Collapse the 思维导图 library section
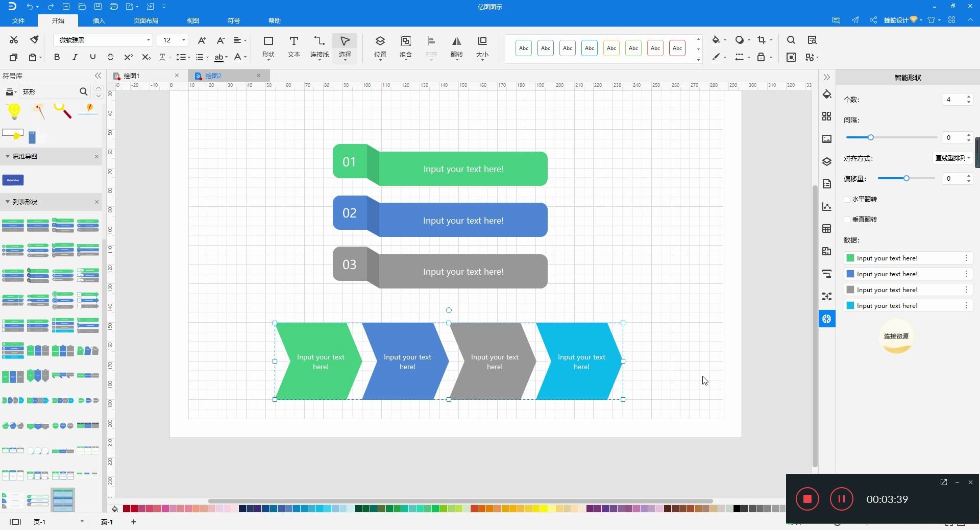Screen dimensions: 980x530 pos(8,156)
